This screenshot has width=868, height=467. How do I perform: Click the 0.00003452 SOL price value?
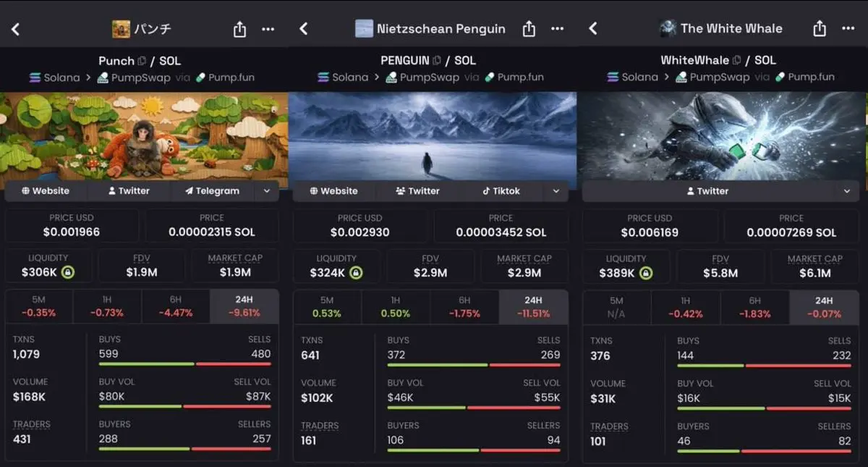click(501, 232)
